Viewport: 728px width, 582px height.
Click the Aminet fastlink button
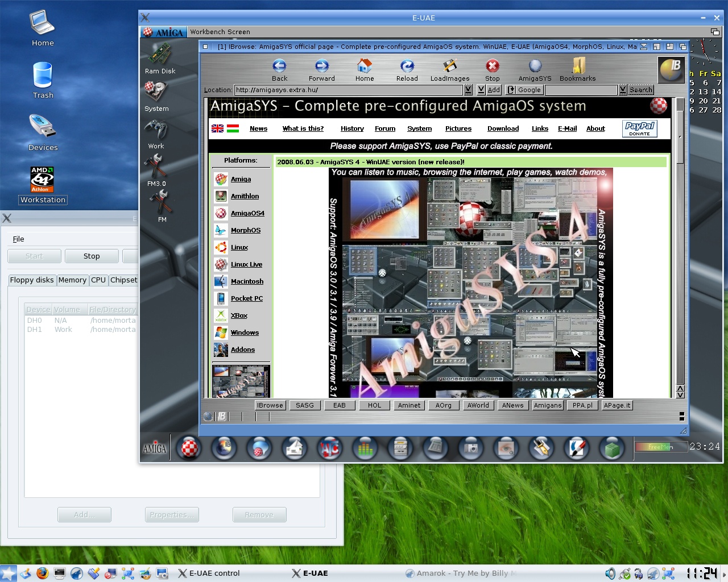pyautogui.click(x=409, y=405)
